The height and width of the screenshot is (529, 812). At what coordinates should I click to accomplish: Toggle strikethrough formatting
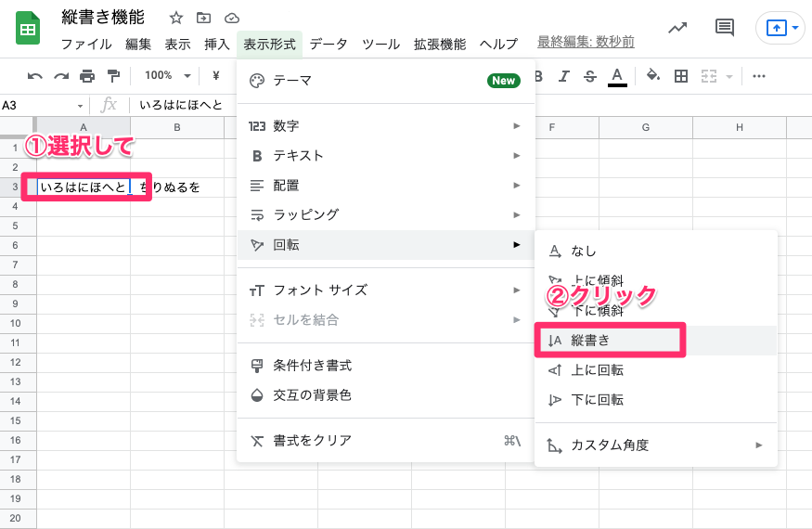pos(588,76)
